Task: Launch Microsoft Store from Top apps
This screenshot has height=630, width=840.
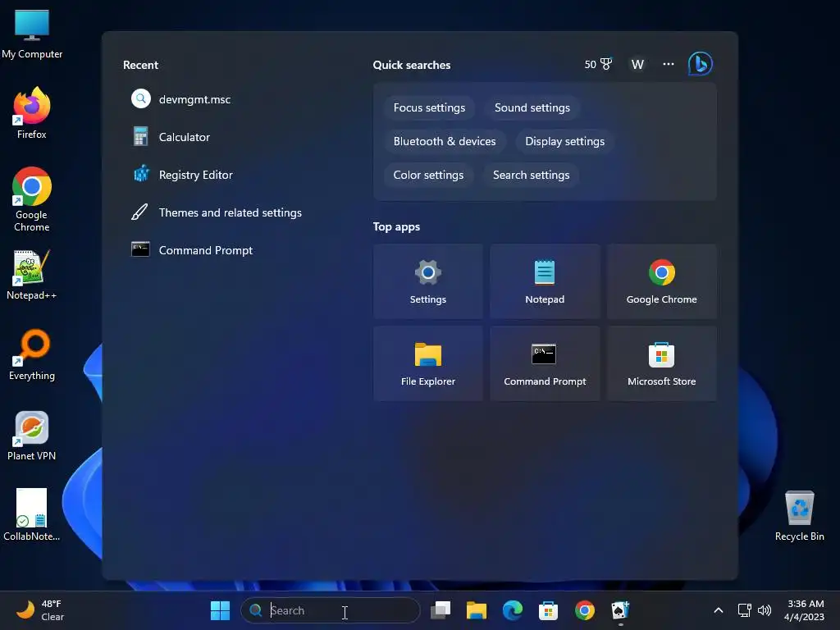Action: 662,363
